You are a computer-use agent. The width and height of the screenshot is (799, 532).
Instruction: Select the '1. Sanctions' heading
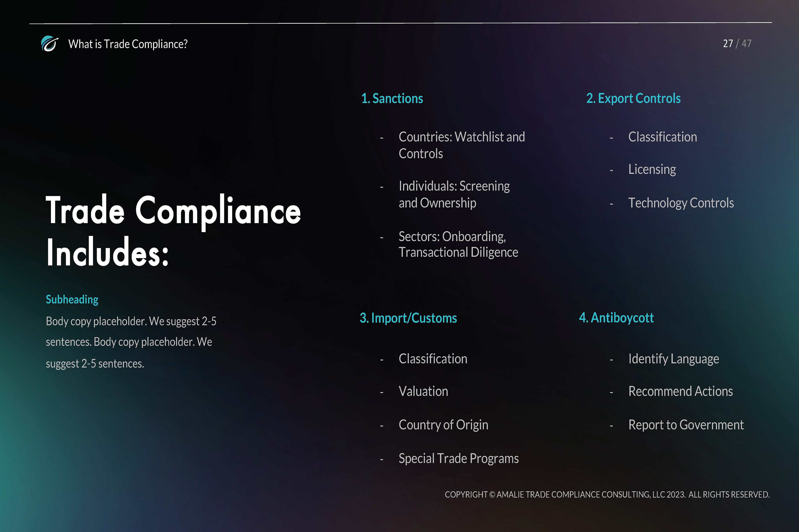coord(392,98)
